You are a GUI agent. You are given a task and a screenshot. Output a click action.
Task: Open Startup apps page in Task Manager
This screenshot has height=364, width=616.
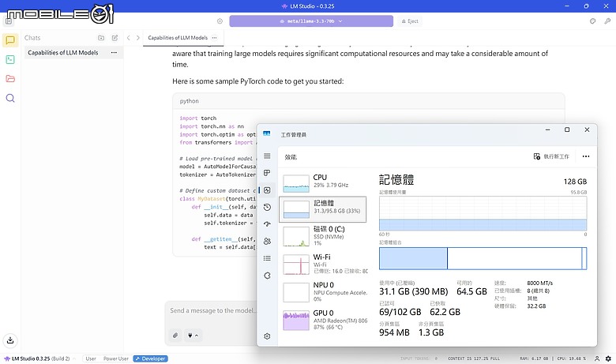click(267, 223)
